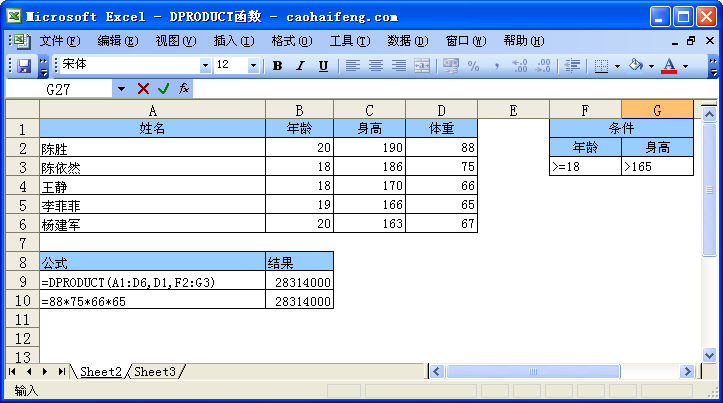
Task: Cancel the formula entry with red X
Action: coord(144,89)
